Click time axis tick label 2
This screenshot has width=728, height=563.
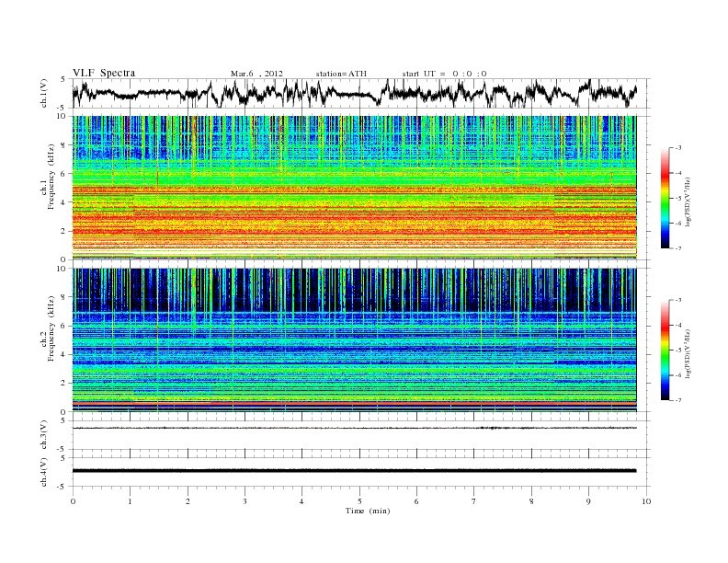click(188, 501)
